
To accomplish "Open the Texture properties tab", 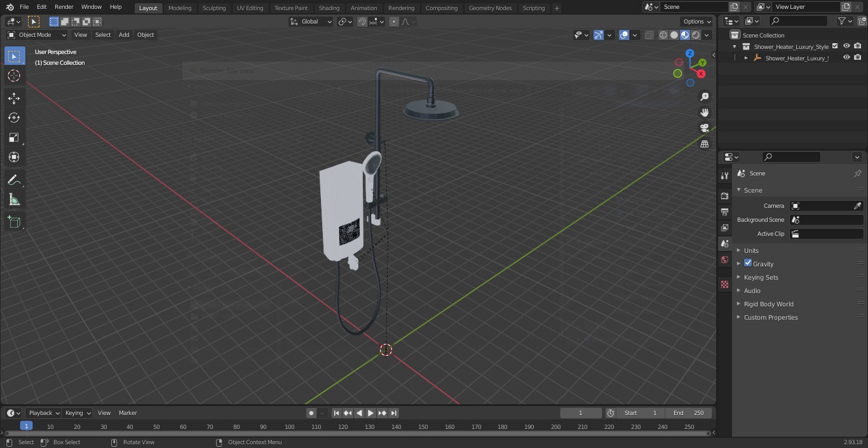I will click(724, 284).
